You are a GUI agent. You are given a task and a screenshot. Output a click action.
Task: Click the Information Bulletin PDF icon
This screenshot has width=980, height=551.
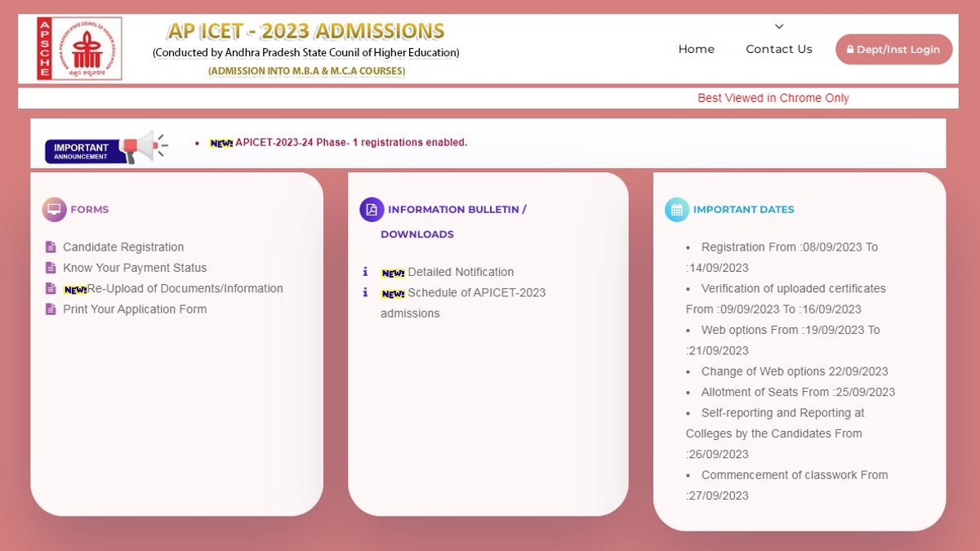372,210
